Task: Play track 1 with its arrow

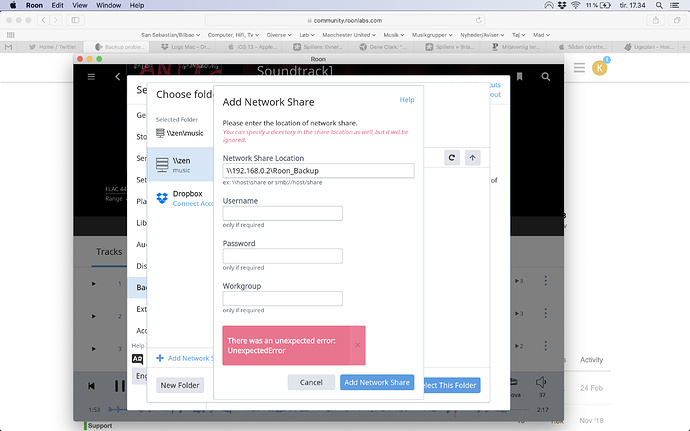Action: 93,284
